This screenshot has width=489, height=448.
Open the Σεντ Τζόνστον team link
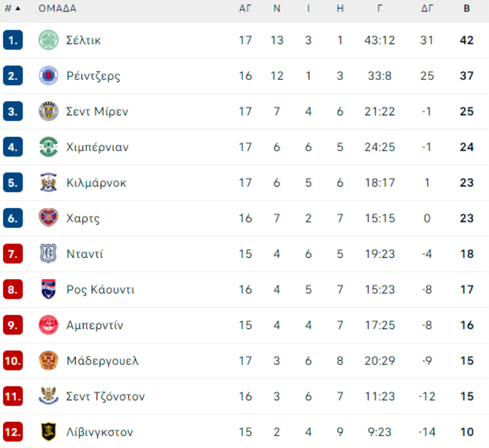point(105,396)
